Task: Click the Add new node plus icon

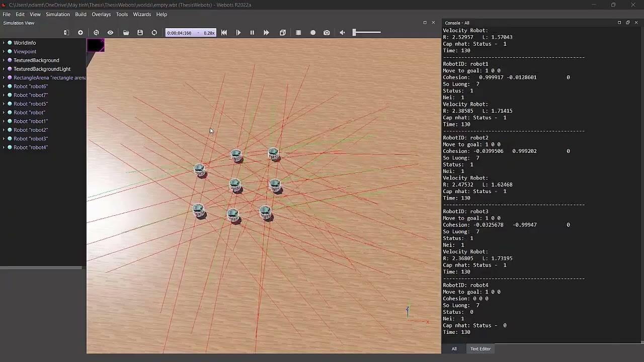Action: click(80, 33)
